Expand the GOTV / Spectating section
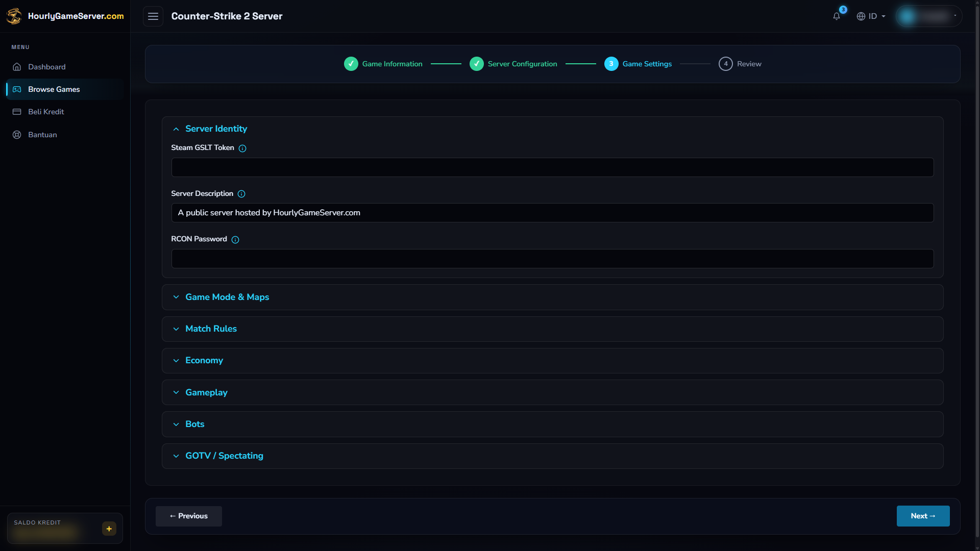Viewport: 980px width, 551px height. 553,456
